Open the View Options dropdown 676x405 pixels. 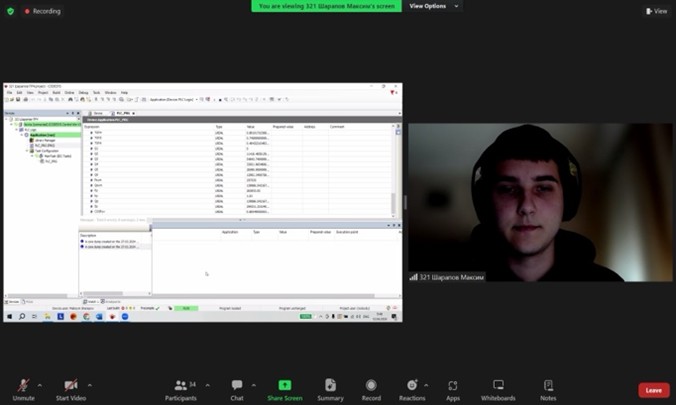click(433, 6)
